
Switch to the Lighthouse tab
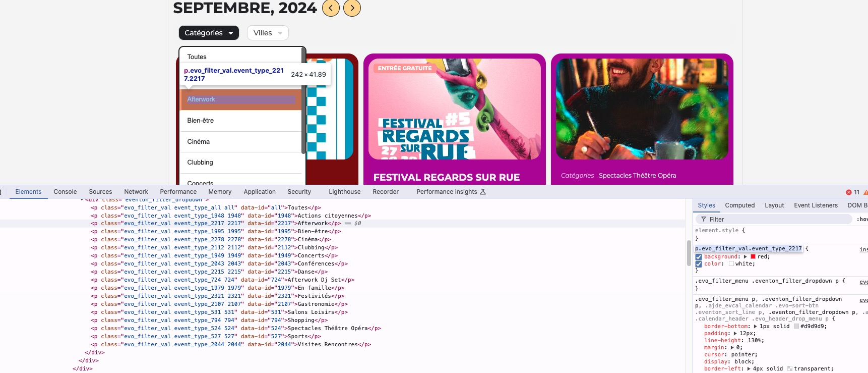coord(345,192)
